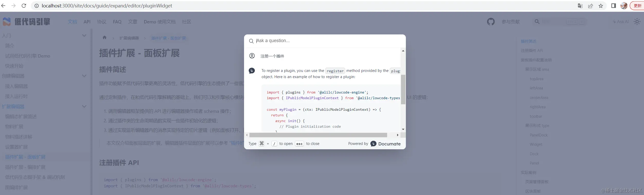Click the horizontal scrollbar right arrow
The width and height of the screenshot is (644, 195).
[x=398, y=135]
